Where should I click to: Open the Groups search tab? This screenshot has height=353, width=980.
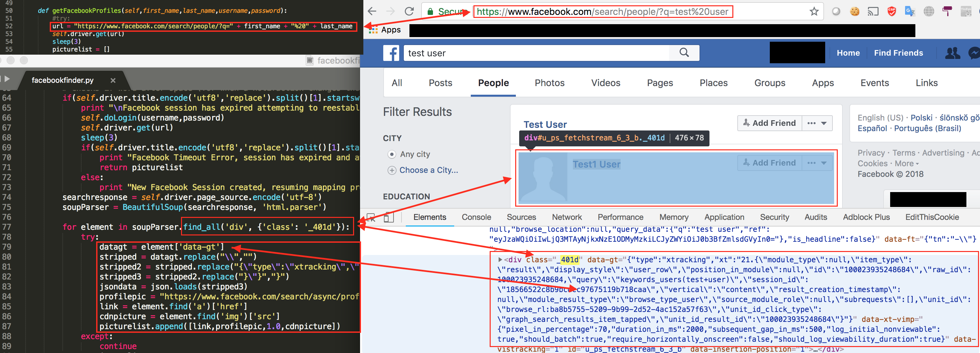tap(769, 83)
